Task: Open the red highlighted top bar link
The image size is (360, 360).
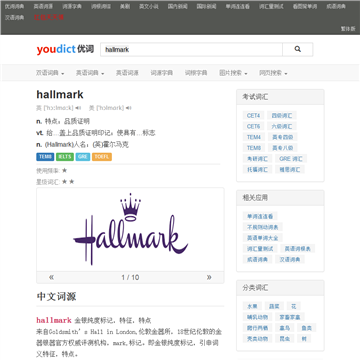Action: [x=49, y=17]
